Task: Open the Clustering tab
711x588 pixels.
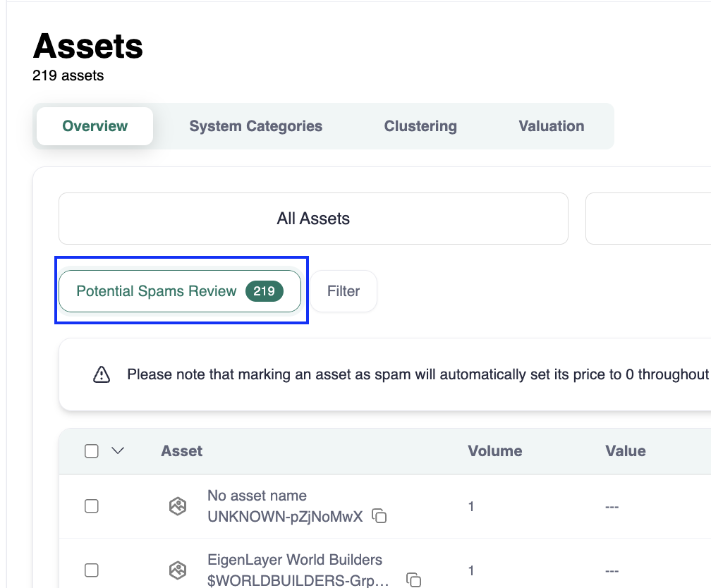Action: tap(420, 126)
